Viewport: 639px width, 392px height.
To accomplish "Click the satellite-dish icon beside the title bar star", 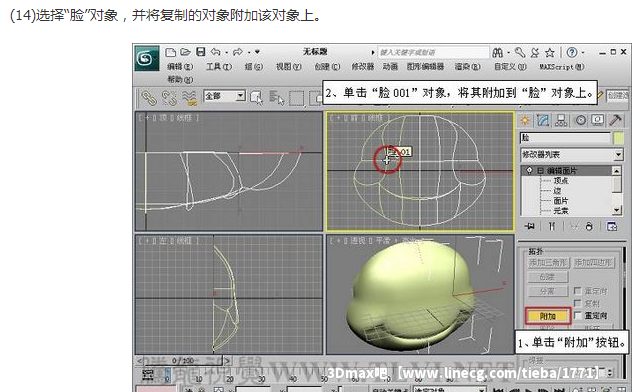I will 535,53.
